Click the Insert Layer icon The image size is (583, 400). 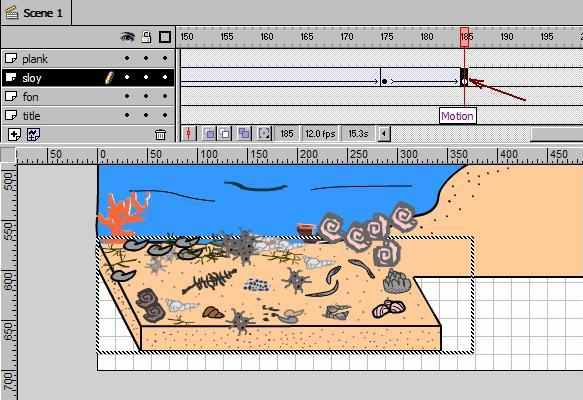14,134
